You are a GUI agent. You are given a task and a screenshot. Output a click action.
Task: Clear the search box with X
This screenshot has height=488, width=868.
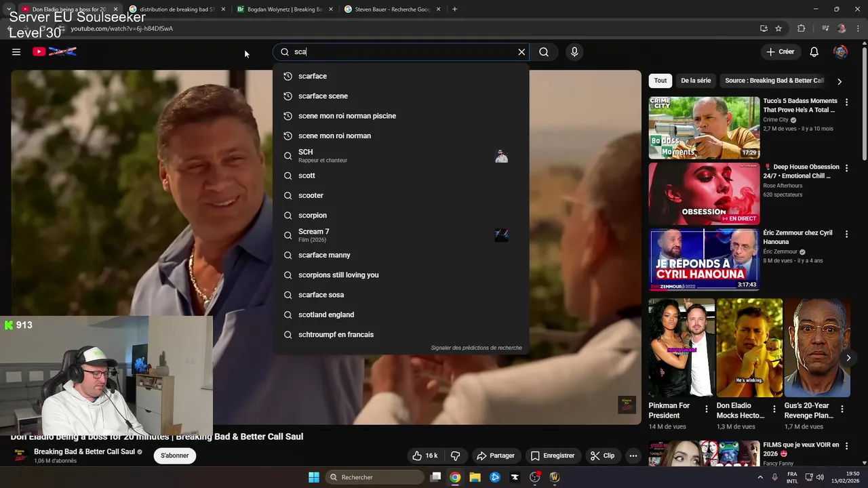click(521, 52)
